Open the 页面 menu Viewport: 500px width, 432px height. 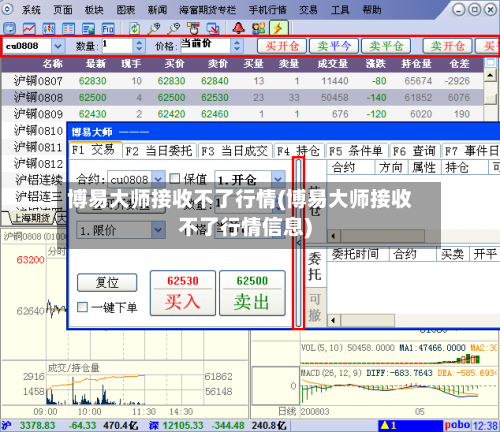(x=63, y=10)
